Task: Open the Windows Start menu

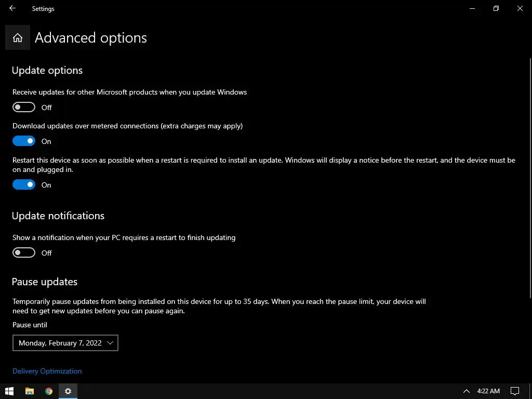Action: point(9,391)
